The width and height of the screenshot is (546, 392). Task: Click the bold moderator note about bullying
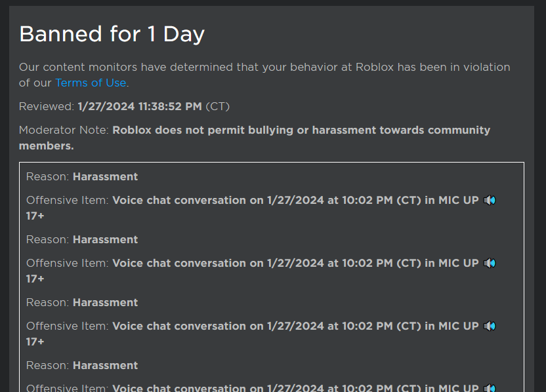pos(255,138)
